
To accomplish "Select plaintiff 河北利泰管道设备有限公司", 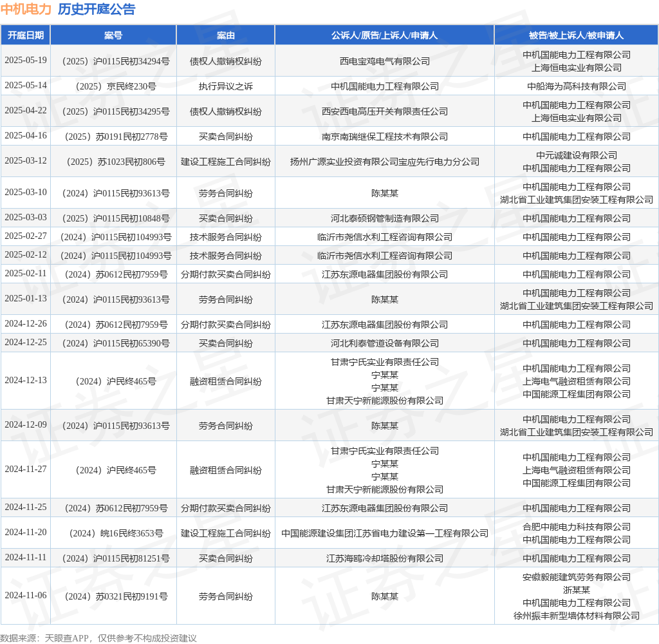I will (x=385, y=344).
